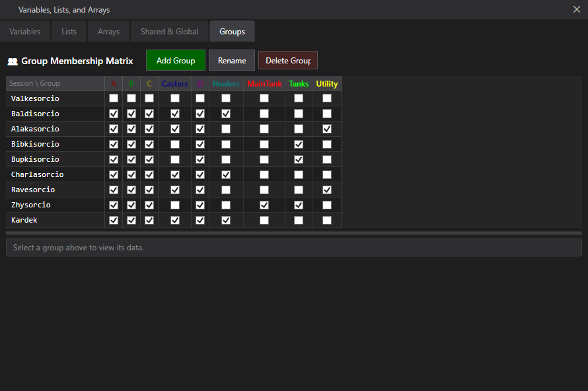This screenshot has height=391, width=588.
Task: Add Kardek to the Utility group
Action: 327,220
